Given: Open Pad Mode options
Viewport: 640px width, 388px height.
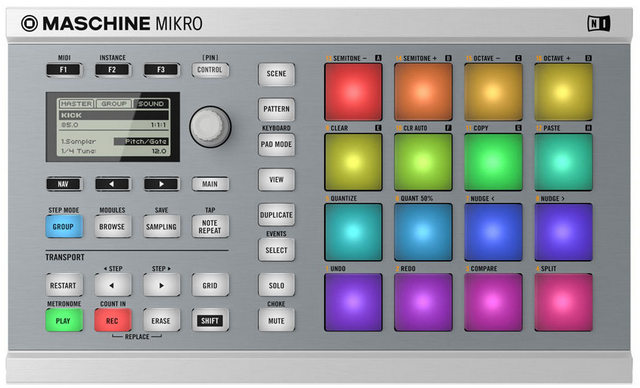Looking at the screenshot, I should click(276, 144).
